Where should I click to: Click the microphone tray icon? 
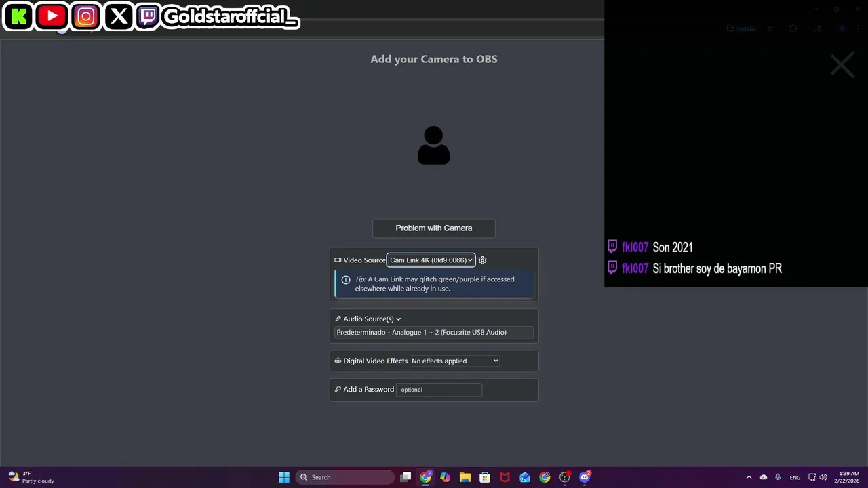tap(778, 477)
